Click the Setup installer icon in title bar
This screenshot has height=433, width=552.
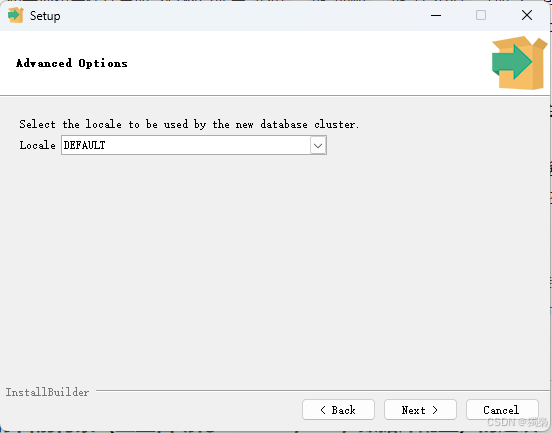(16, 15)
